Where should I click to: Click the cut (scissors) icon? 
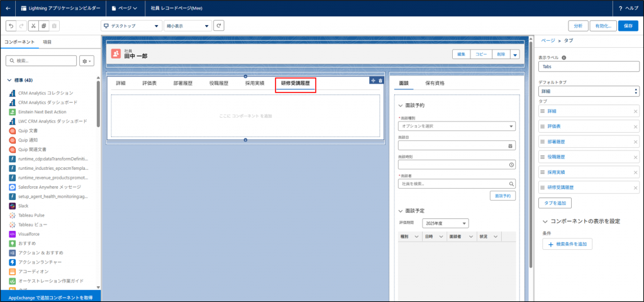(x=33, y=26)
